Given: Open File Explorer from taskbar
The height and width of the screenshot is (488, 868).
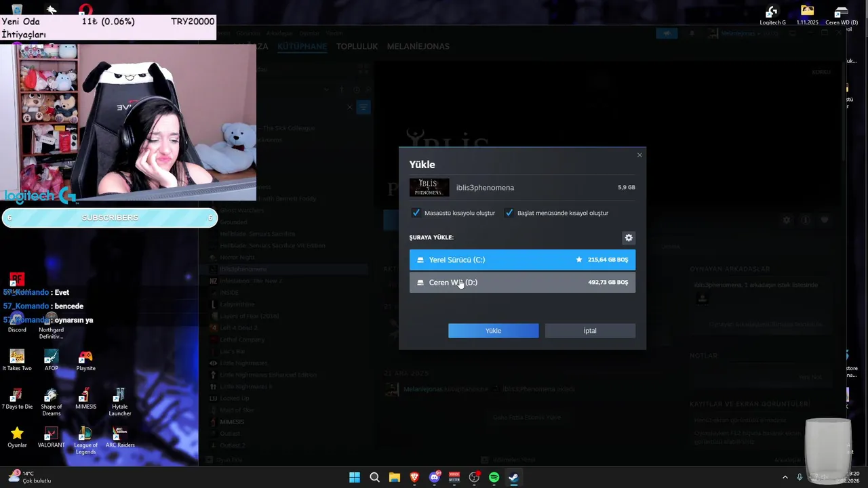Looking at the screenshot, I should [394, 477].
